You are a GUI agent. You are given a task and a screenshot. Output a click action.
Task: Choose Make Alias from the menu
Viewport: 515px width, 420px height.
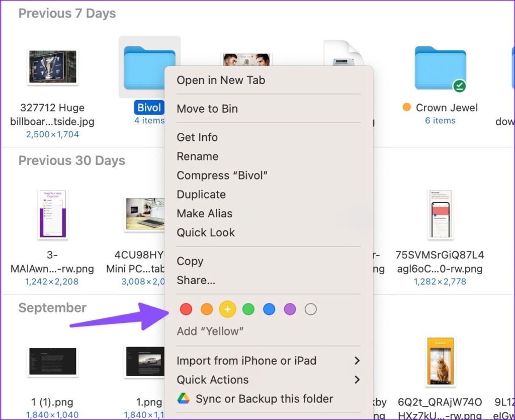click(x=204, y=213)
